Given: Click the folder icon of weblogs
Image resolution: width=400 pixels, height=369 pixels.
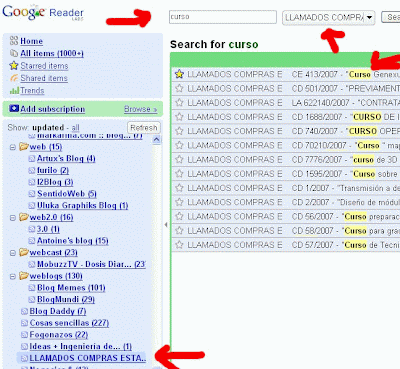Looking at the screenshot, I should [24, 276].
